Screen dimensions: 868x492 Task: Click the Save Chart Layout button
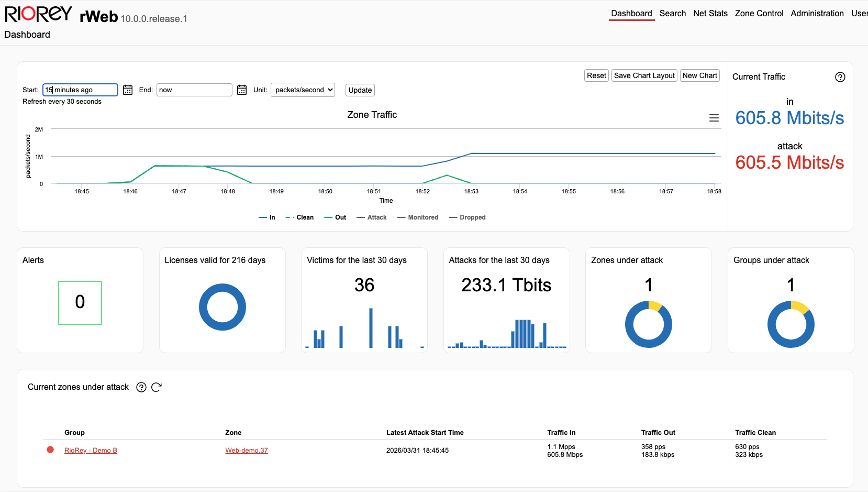pyautogui.click(x=644, y=75)
